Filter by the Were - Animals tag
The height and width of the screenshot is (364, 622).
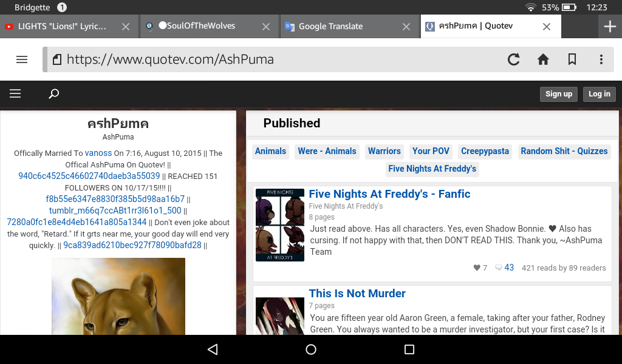coord(327,151)
